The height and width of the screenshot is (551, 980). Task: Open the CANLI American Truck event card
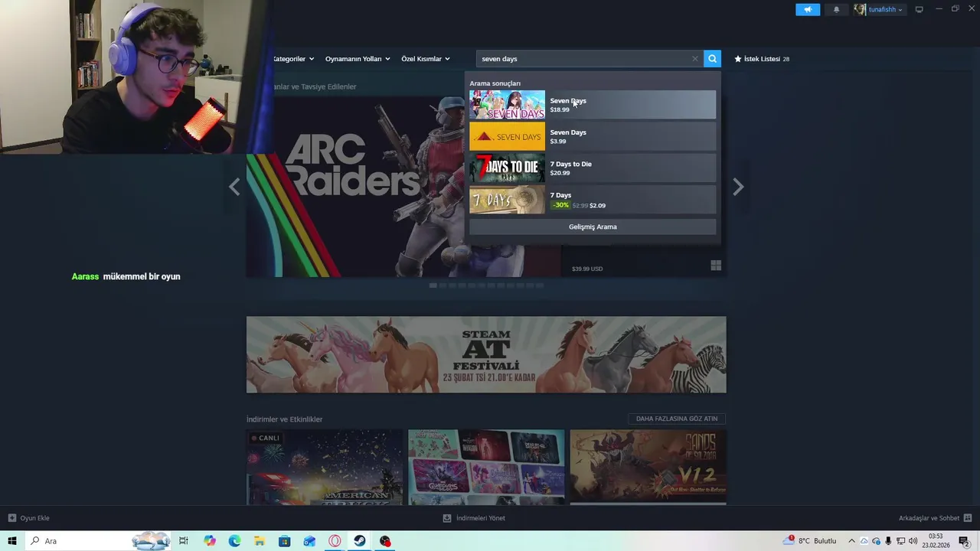tap(325, 467)
